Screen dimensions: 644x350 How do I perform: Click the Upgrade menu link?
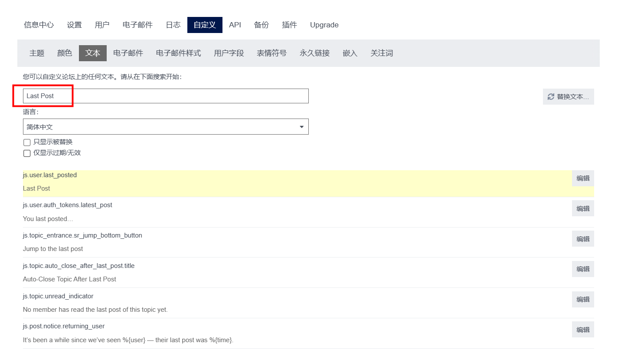pos(324,25)
